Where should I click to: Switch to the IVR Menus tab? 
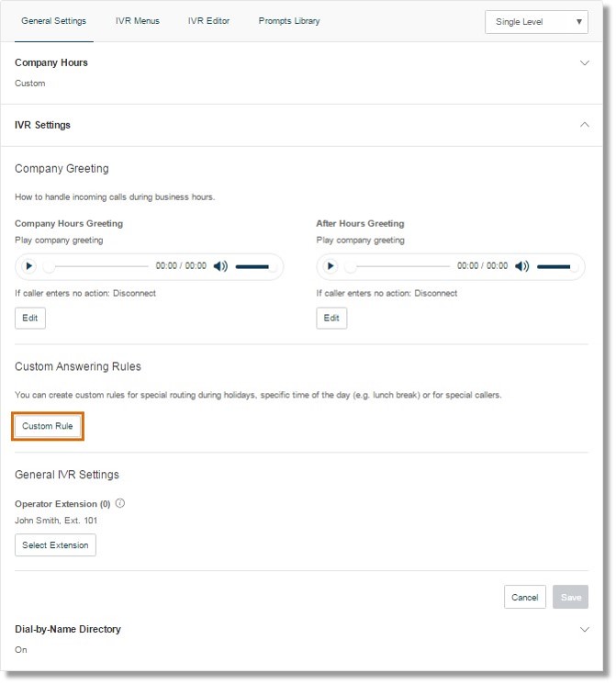click(x=138, y=21)
